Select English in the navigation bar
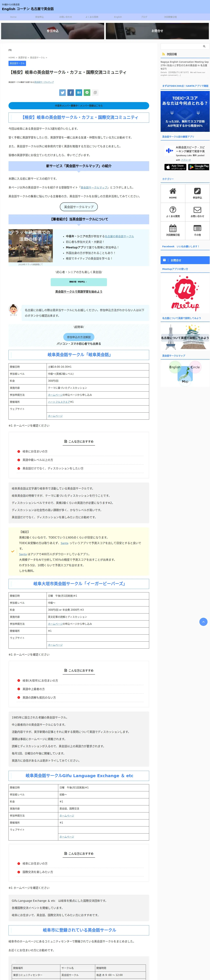The height and width of the screenshot is (980, 210). click(118, 17)
